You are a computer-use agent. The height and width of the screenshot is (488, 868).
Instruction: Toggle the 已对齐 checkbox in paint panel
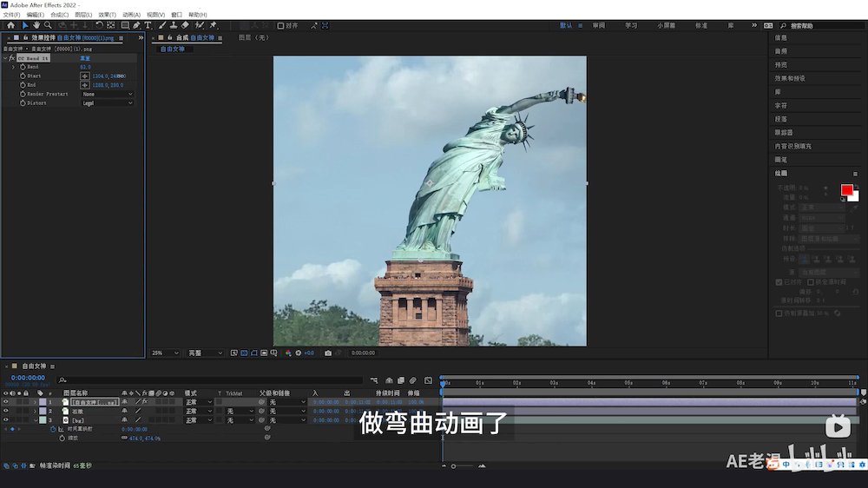pyautogui.click(x=779, y=282)
